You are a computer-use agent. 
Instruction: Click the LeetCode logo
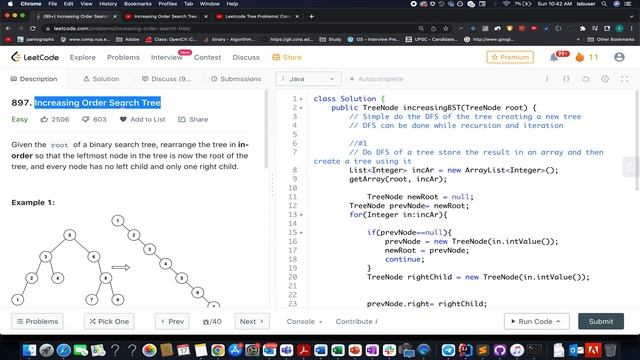35,57
